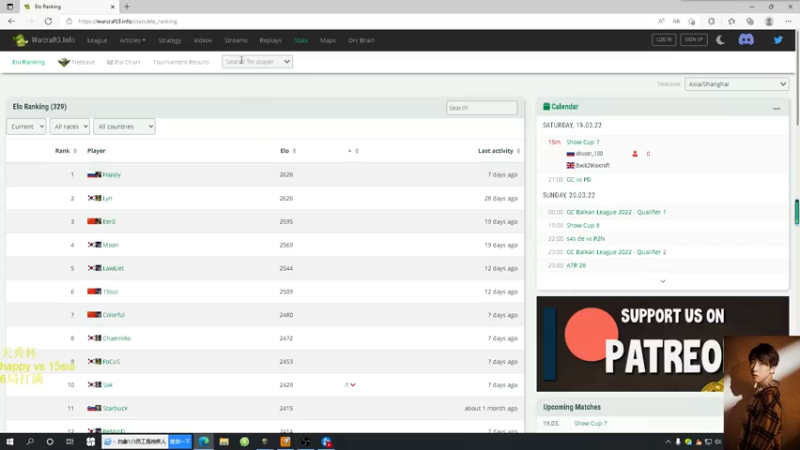800x450 pixels.
Task: Click the translate page icon
Action: coord(676,21)
